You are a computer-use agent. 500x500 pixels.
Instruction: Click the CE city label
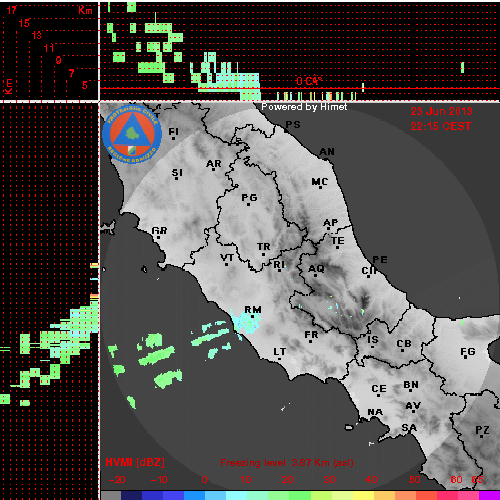point(379,389)
